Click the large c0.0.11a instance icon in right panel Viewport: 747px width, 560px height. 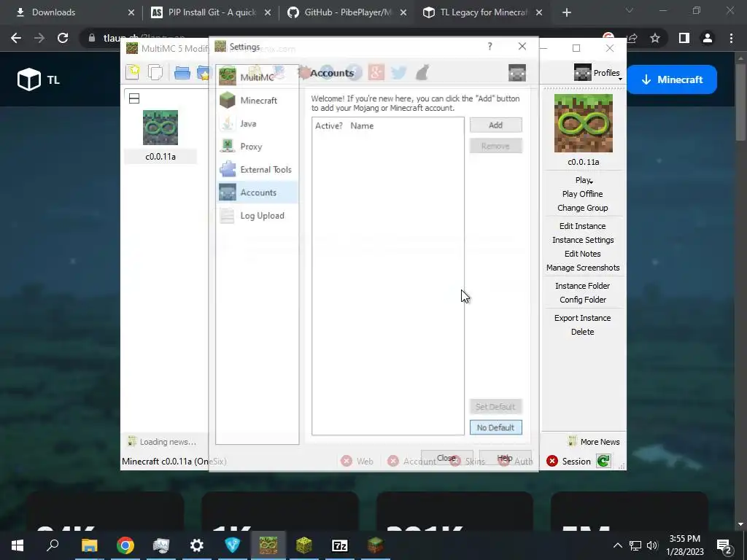coord(583,123)
